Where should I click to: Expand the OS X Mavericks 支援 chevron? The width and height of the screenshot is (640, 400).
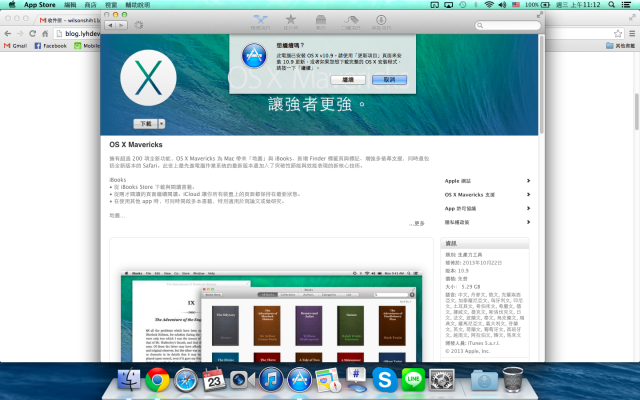pos(528,195)
